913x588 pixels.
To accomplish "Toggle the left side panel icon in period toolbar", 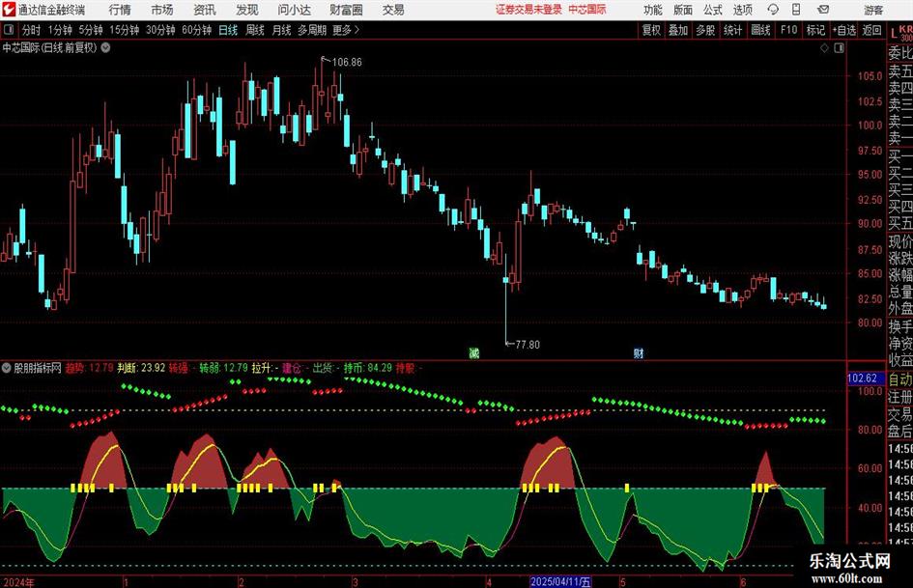I will coord(8,30).
